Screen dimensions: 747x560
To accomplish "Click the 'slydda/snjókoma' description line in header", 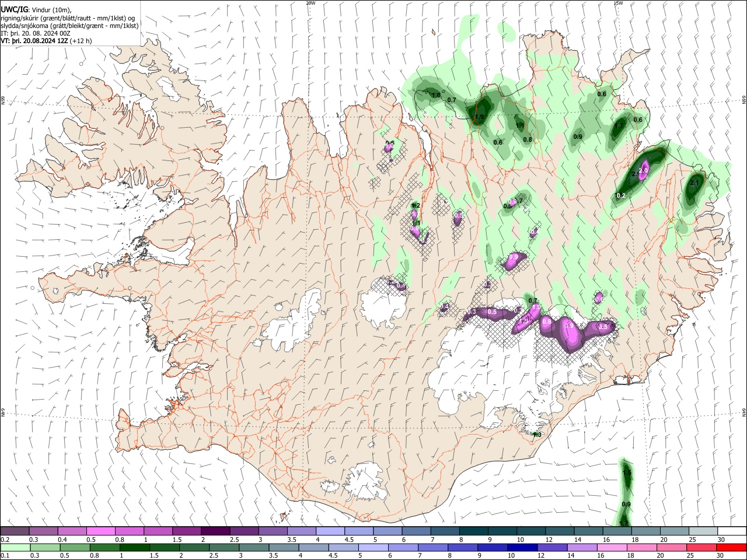I will click(69, 26).
